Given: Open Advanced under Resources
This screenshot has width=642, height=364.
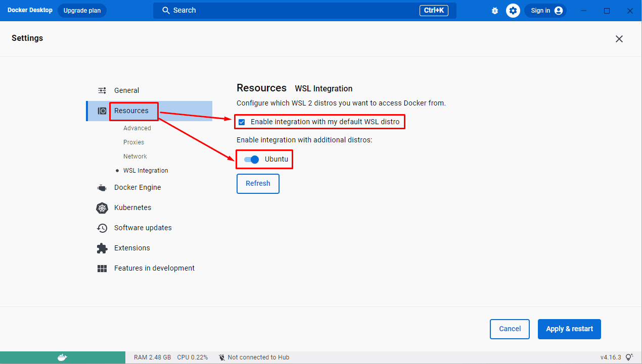Looking at the screenshot, I should (137, 128).
